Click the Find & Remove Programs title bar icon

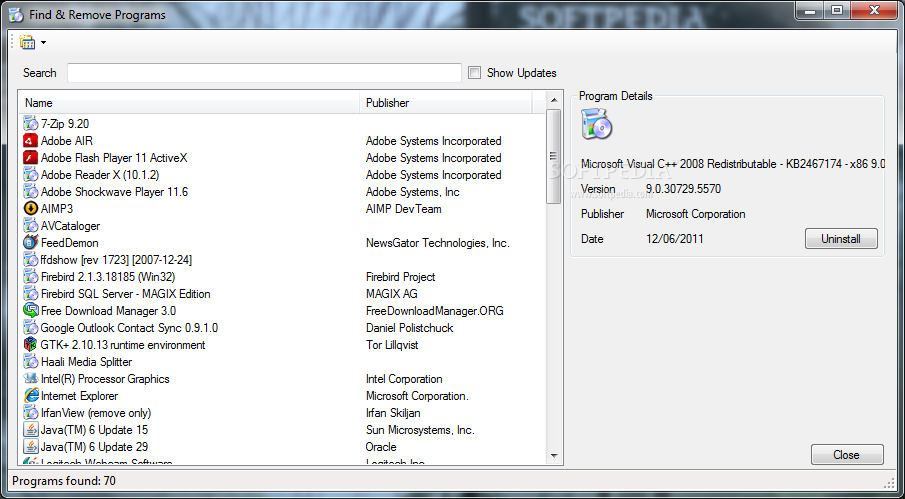point(16,15)
